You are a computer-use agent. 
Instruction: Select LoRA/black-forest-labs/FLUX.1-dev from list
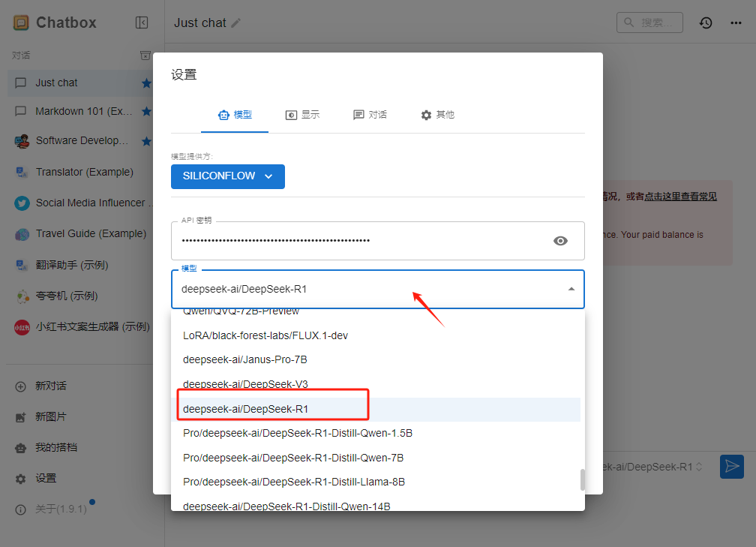[x=376, y=335]
